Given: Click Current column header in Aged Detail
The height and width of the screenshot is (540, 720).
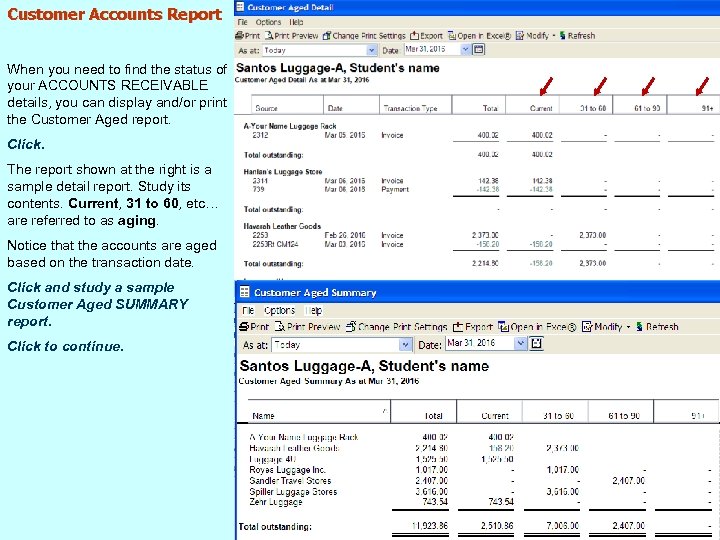Looking at the screenshot, I should [x=533, y=105].
